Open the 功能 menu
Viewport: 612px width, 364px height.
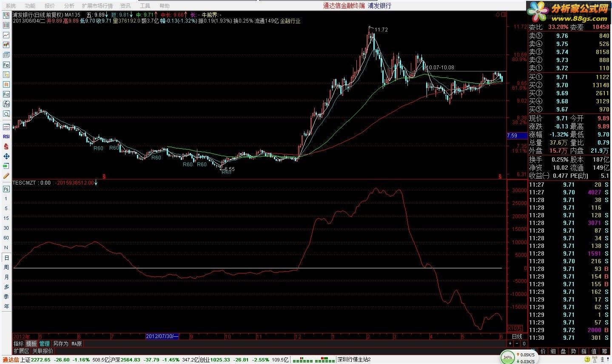[30, 6]
